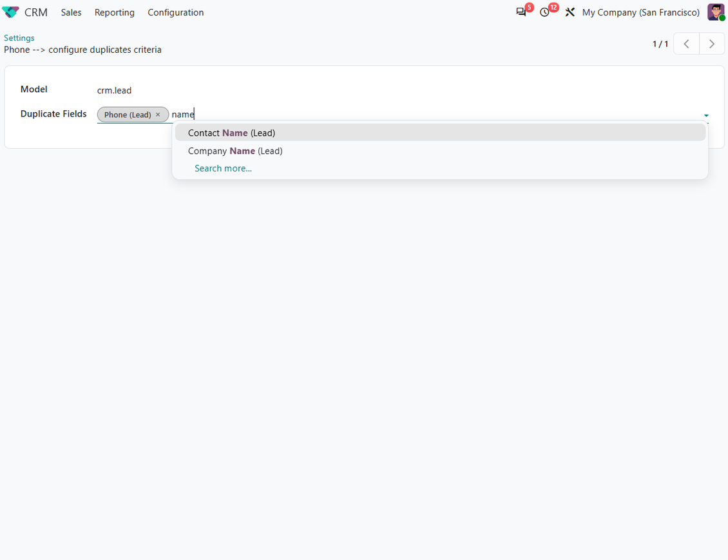
Task: Click the Model field label
Action: [34, 89]
